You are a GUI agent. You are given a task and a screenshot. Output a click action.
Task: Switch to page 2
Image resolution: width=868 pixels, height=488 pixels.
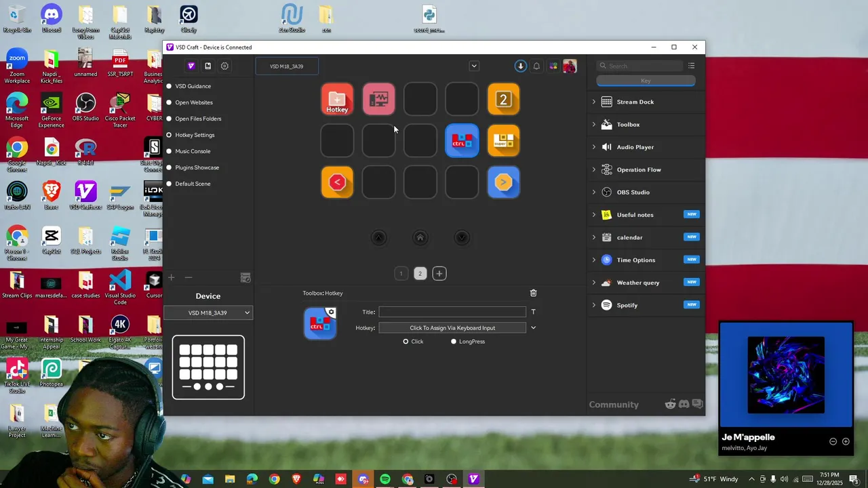(420, 274)
